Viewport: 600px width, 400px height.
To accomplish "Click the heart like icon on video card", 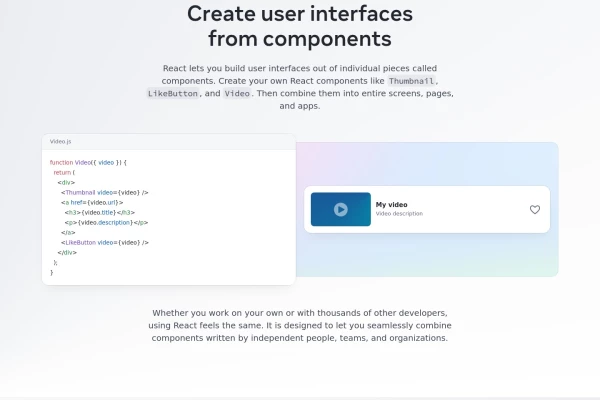I will (x=535, y=209).
